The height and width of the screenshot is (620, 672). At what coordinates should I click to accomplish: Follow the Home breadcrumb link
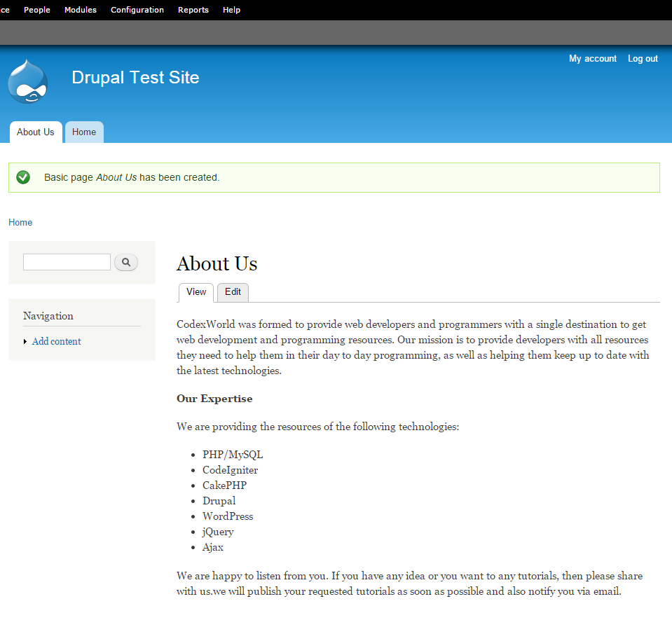(x=20, y=222)
